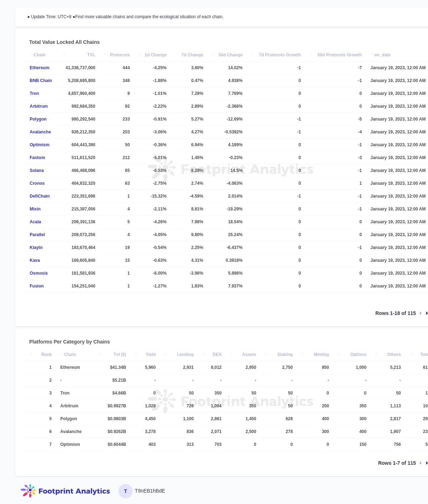Select Mixin's -19.29% 30d change cell
This screenshot has height=504, width=428.
[x=234, y=209]
